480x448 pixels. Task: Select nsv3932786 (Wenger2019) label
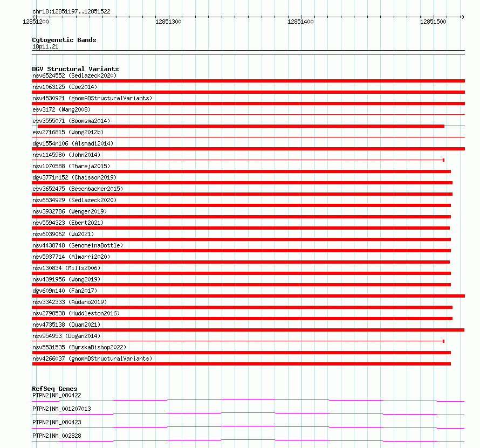pyautogui.click(x=70, y=211)
